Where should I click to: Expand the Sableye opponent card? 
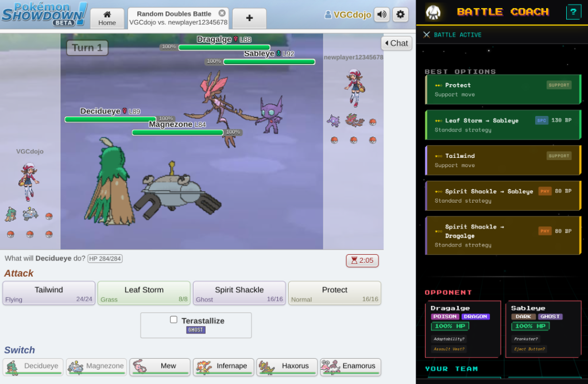point(543,329)
